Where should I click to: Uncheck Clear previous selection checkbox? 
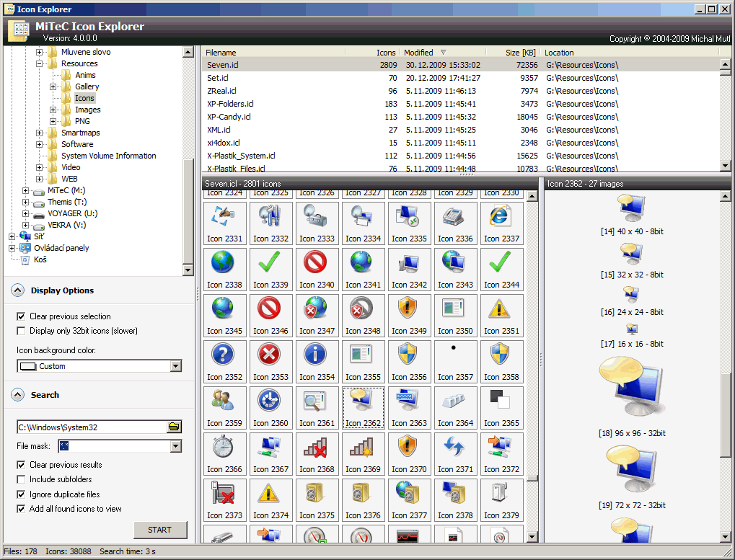[21, 316]
